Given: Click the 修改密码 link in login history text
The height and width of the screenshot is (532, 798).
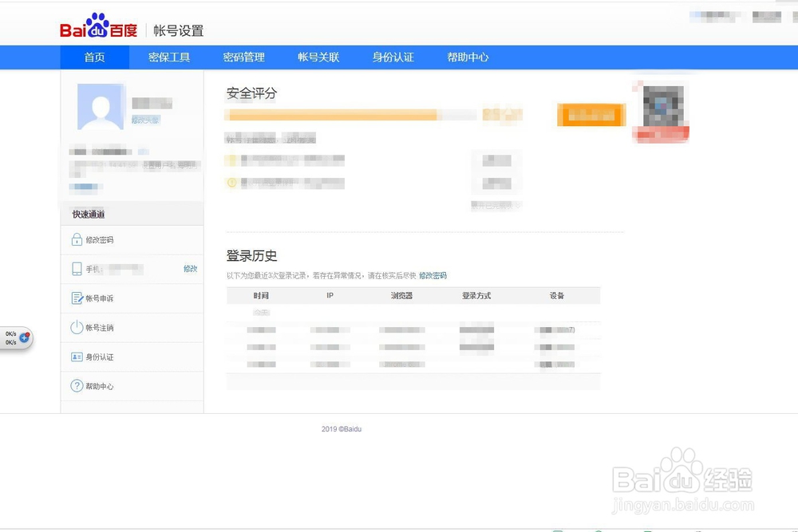Looking at the screenshot, I should pyautogui.click(x=432, y=275).
